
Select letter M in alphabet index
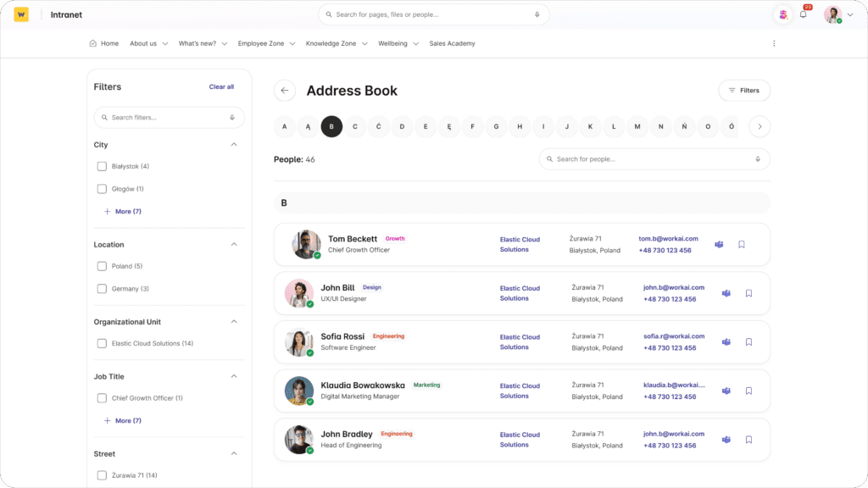coord(637,127)
